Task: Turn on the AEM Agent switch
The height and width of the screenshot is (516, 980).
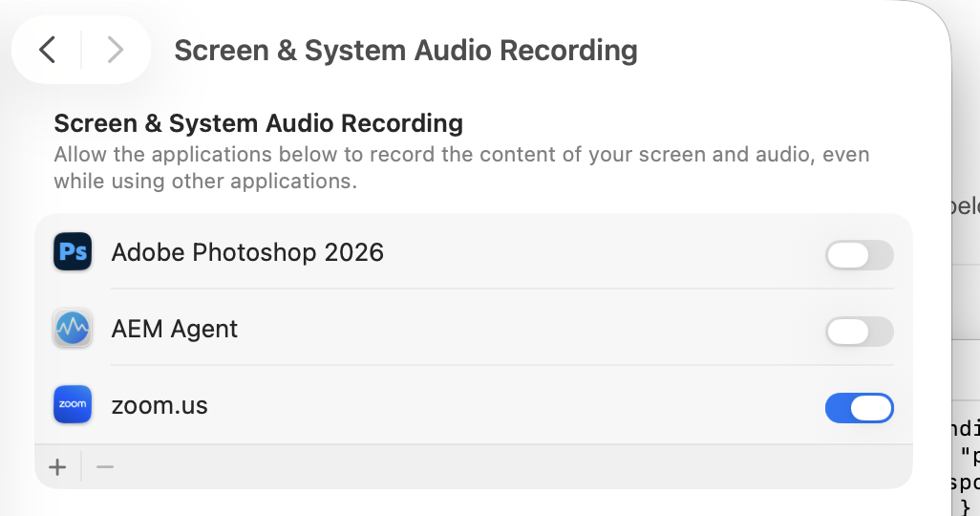Action: click(860, 332)
